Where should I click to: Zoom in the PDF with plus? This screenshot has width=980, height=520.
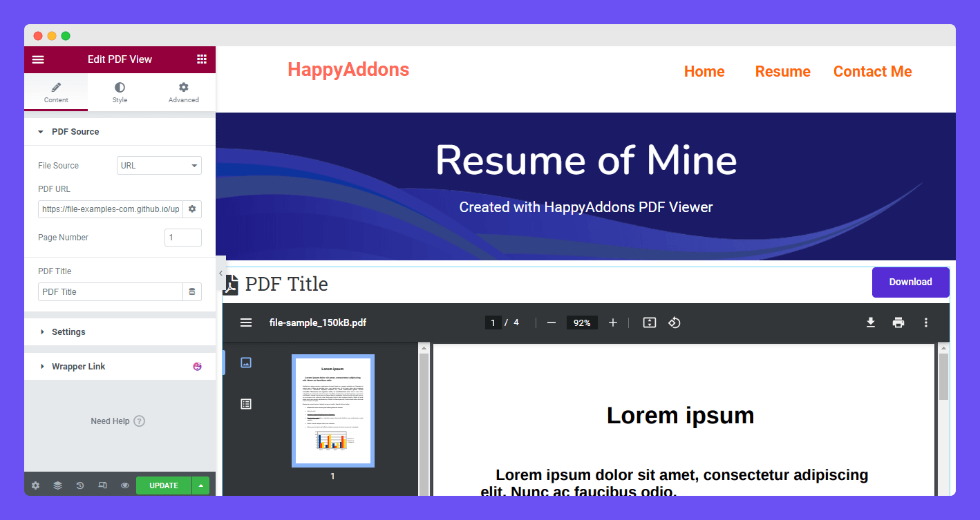coord(613,322)
